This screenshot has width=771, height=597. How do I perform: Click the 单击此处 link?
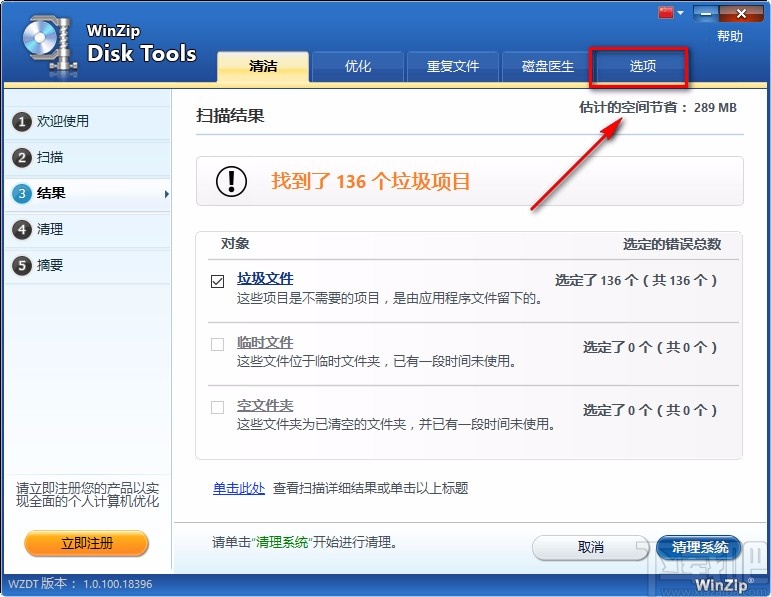point(239,488)
